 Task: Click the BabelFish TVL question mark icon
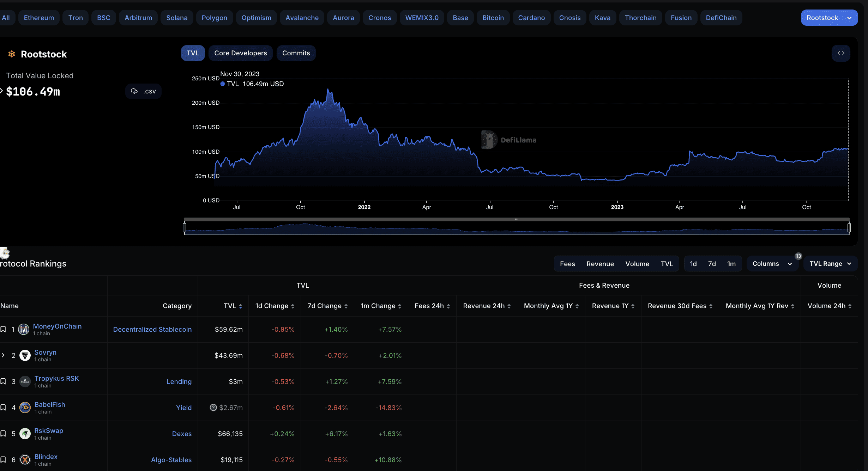(x=213, y=408)
